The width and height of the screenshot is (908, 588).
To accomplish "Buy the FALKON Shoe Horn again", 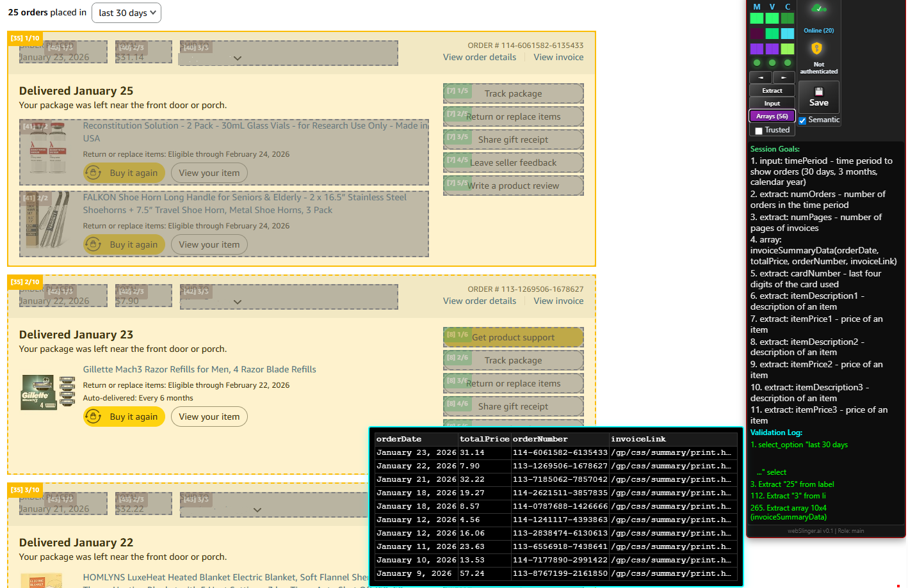I will tap(125, 244).
